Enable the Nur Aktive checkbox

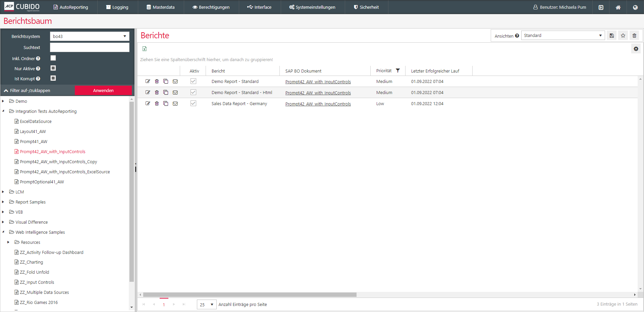(x=53, y=68)
